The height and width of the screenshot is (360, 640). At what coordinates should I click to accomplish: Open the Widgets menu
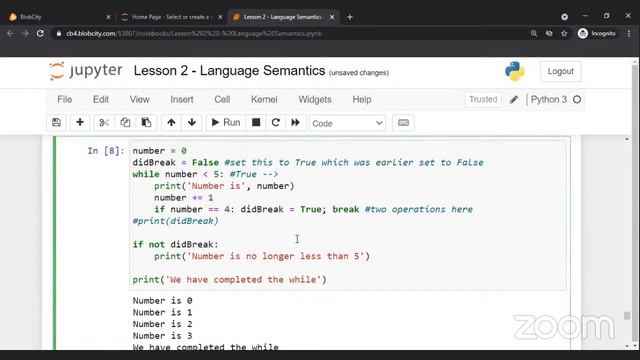(x=315, y=100)
